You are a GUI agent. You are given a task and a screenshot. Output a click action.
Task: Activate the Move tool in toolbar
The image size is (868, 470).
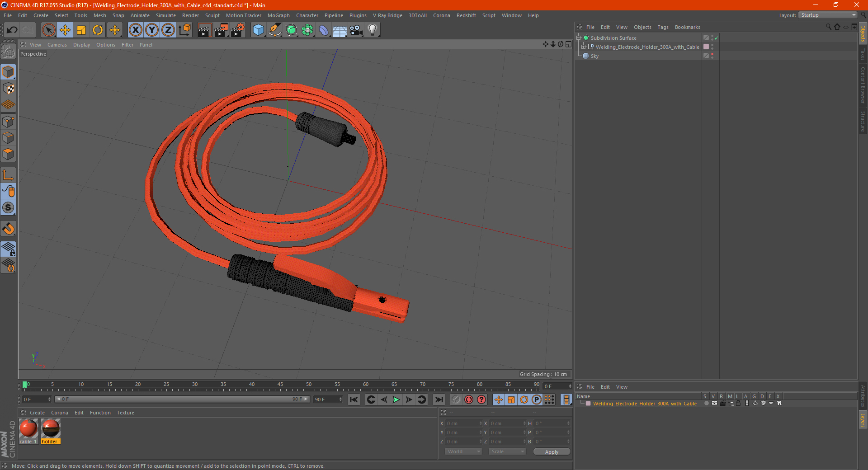point(65,30)
